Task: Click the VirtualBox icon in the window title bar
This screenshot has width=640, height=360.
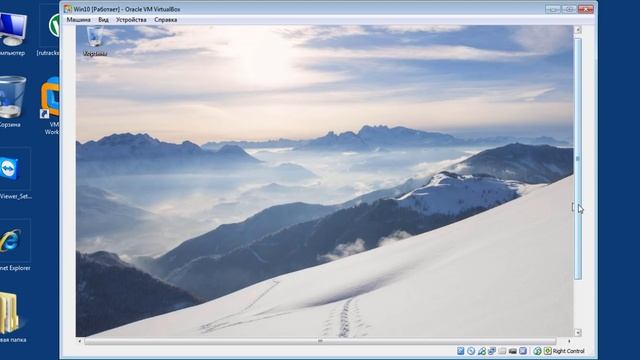Action: click(x=68, y=9)
